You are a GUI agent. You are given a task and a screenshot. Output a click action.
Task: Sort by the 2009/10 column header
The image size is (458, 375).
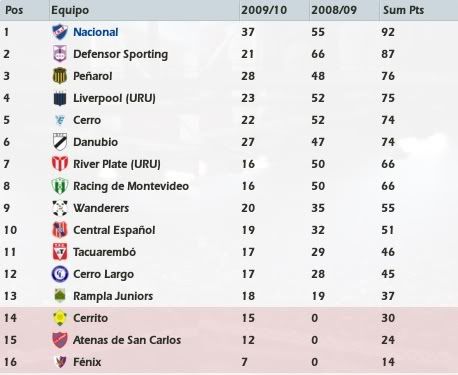click(264, 10)
